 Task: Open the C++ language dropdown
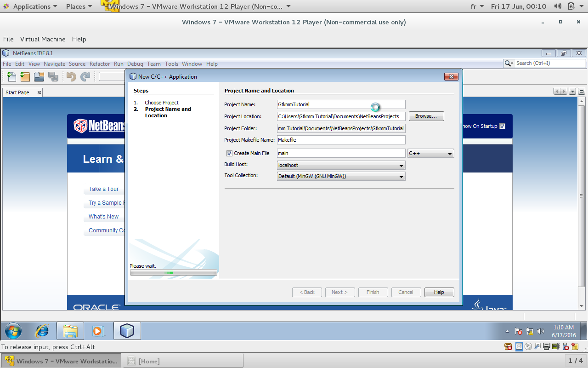click(449, 153)
